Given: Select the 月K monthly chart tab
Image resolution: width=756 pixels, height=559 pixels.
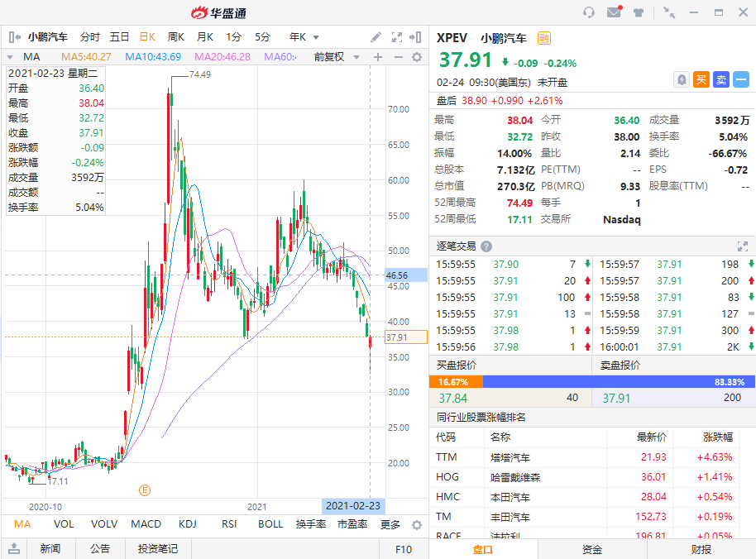Looking at the screenshot, I should (205, 37).
